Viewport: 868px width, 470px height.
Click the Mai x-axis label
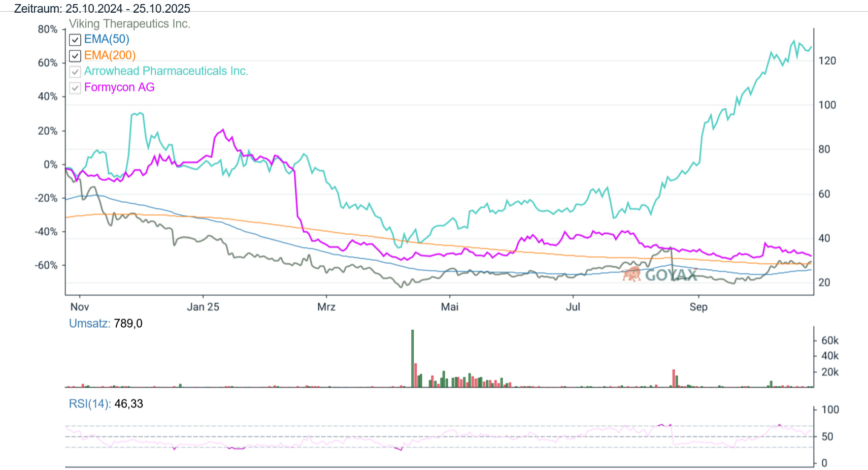(449, 307)
